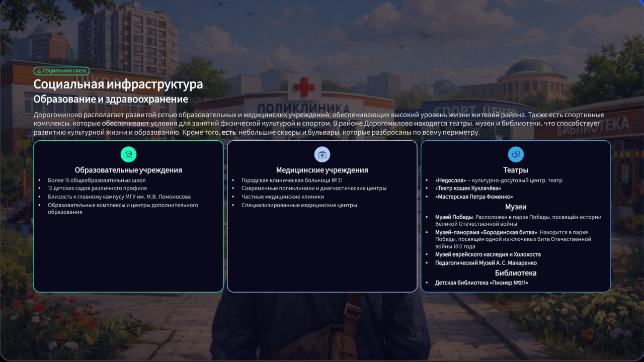Click the «Библиотека» heading
Screen dimensions: 644x362
(x=516, y=273)
